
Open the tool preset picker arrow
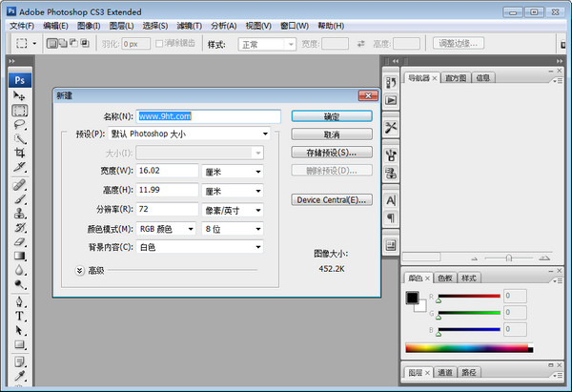click(34, 44)
